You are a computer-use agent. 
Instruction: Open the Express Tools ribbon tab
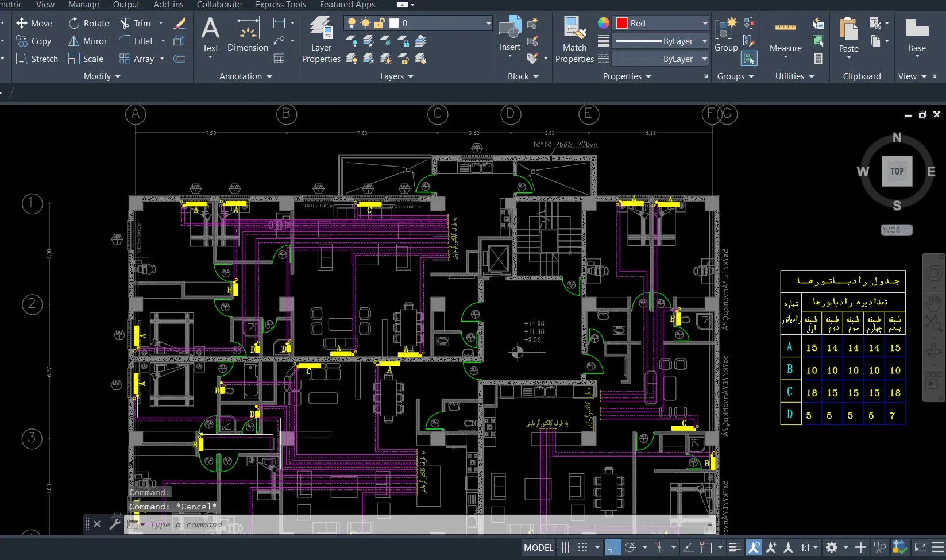(x=280, y=5)
